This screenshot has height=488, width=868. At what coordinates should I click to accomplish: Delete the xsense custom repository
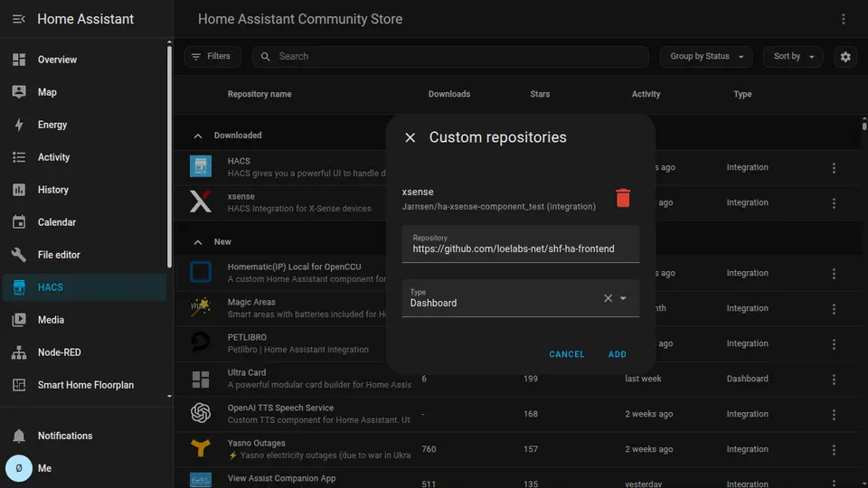[x=623, y=198]
